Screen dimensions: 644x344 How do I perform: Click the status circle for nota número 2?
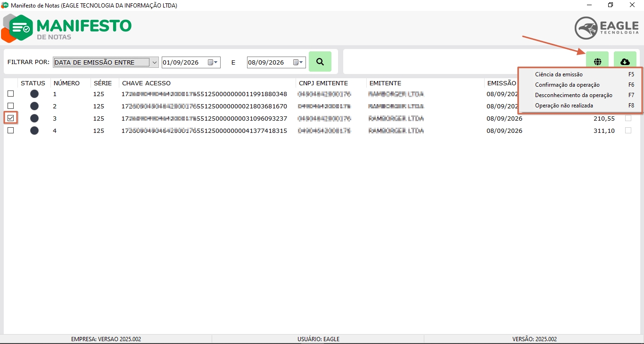[34, 106]
